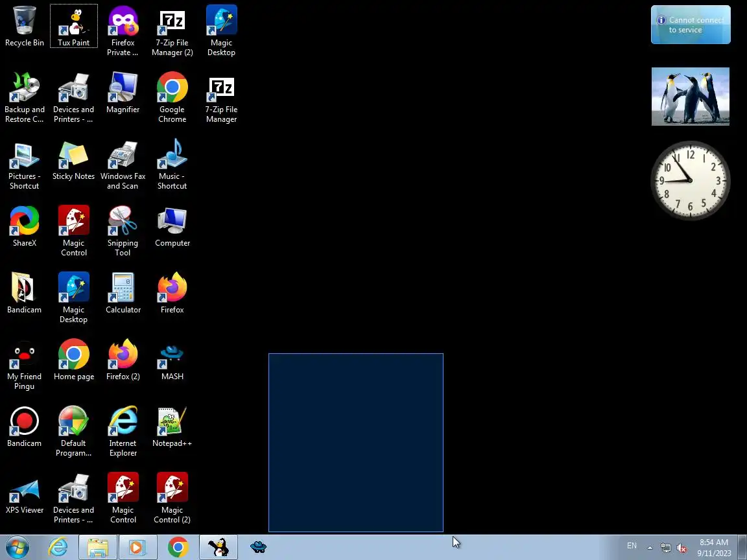
Task: Select the Magnifier desktop icon
Action: (x=123, y=93)
